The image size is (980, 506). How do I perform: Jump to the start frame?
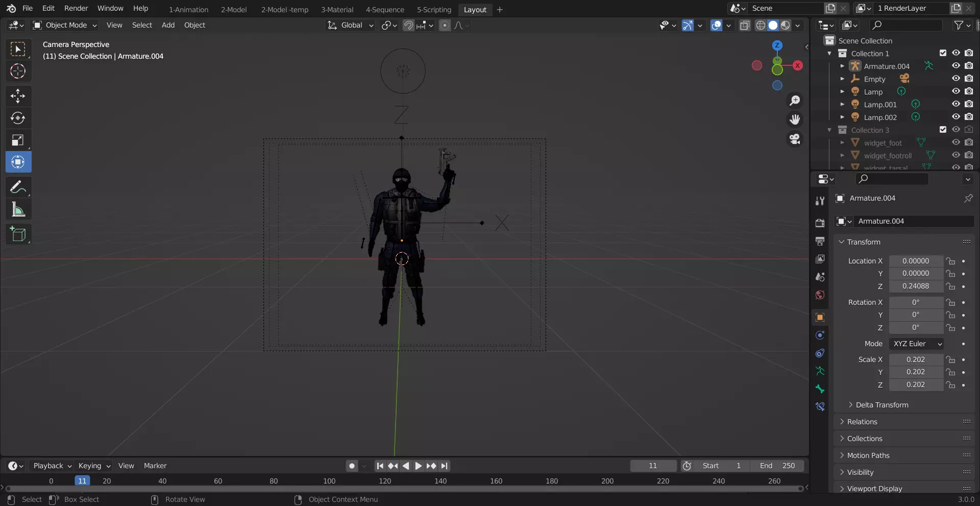[x=380, y=466]
